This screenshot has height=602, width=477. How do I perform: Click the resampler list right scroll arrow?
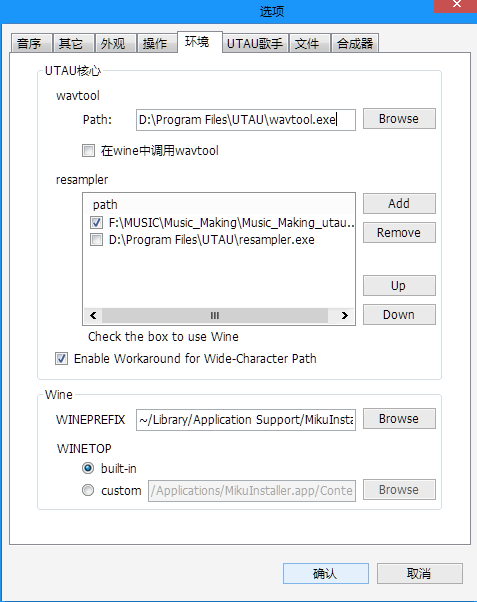click(344, 316)
